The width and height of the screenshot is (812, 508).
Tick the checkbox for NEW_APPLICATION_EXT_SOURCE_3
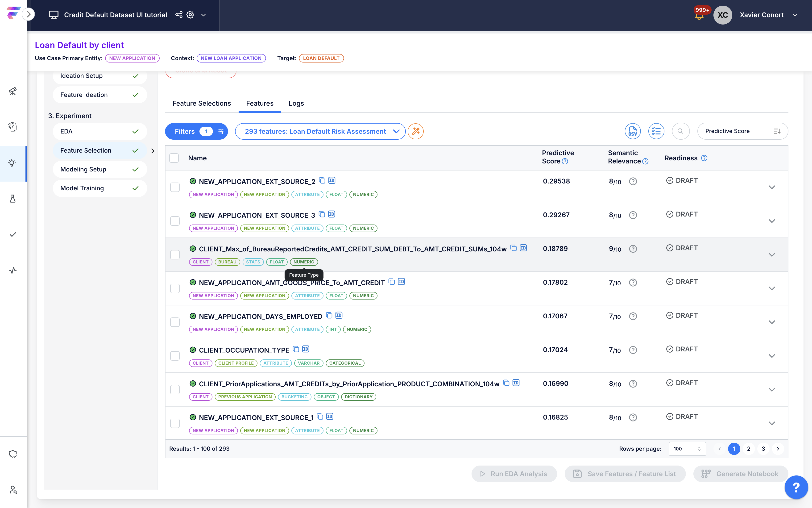coord(175,221)
